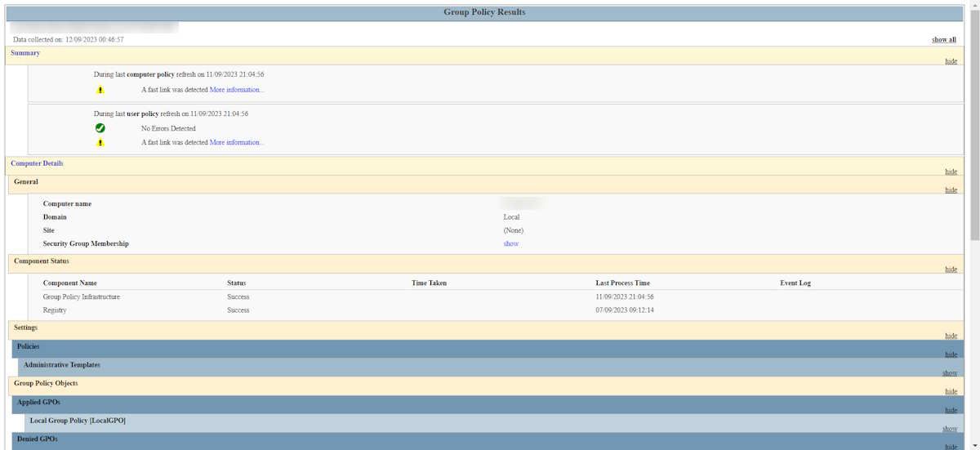Viewport: 980px width, 450px height.
Task: Collapse the Computer Details section
Action: pyautogui.click(x=951, y=172)
